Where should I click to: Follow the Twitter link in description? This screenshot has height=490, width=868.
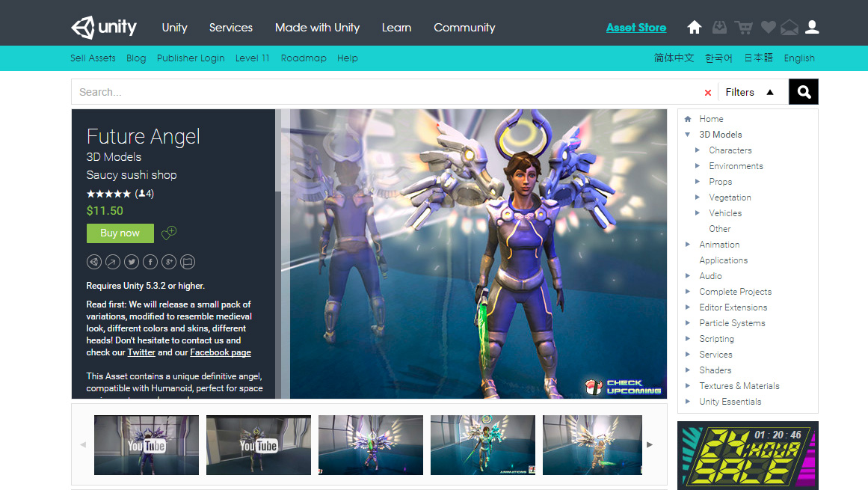[x=141, y=352]
